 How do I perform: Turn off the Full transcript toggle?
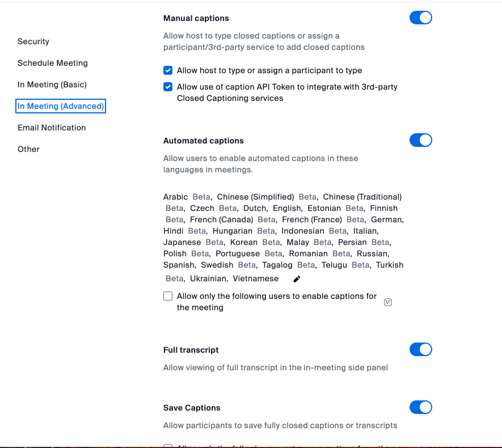420,349
